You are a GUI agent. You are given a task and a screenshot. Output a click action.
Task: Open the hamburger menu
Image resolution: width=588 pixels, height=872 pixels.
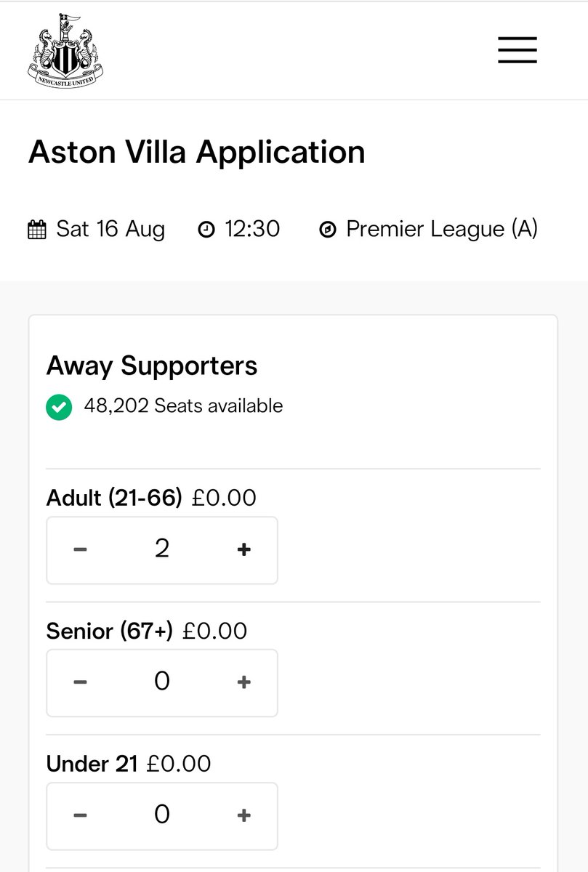tap(517, 50)
